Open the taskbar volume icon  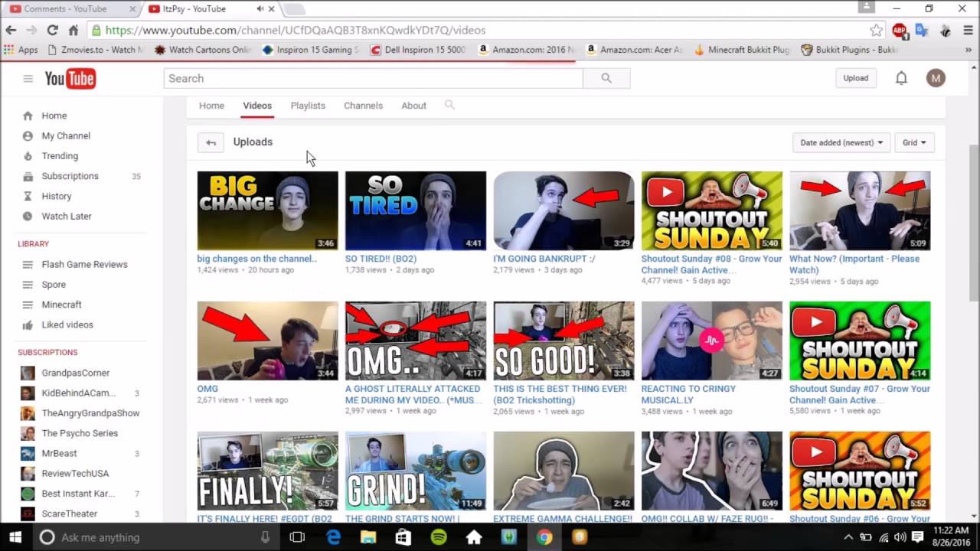[x=900, y=537]
